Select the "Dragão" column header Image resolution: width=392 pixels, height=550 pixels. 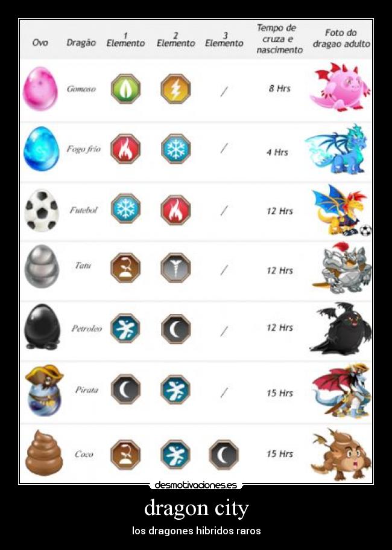pos(81,43)
